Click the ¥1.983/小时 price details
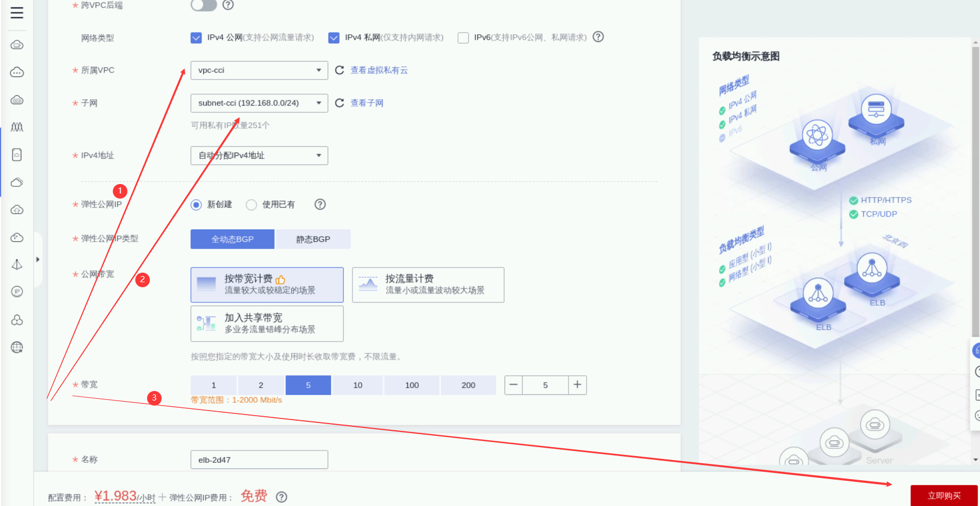Screen dimensions: 980x506 [125, 496]
